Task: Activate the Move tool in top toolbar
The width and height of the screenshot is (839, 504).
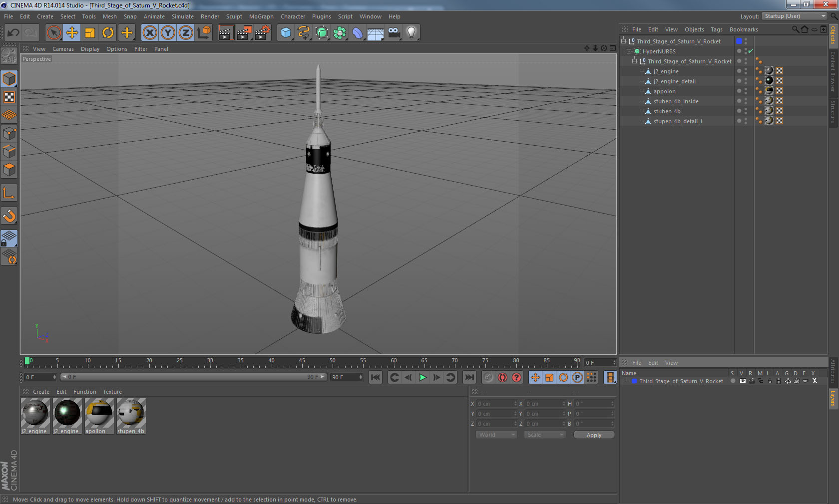Action: tap(72, 33)
